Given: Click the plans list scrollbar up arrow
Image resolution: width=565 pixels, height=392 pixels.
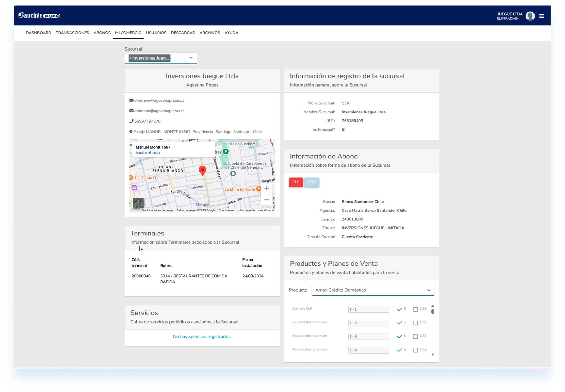Looking at the screenshot, I should coord(433,306).
